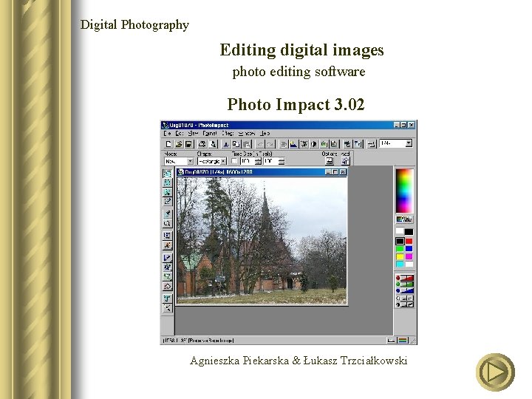Screen dimensions: 532x399
Task: Click the Save floppy disk icon
Action: 188,144
